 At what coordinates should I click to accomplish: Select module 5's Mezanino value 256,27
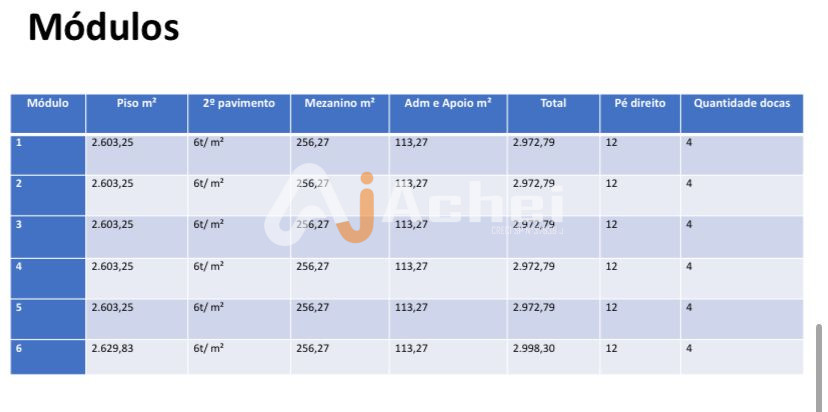point(313,308)
